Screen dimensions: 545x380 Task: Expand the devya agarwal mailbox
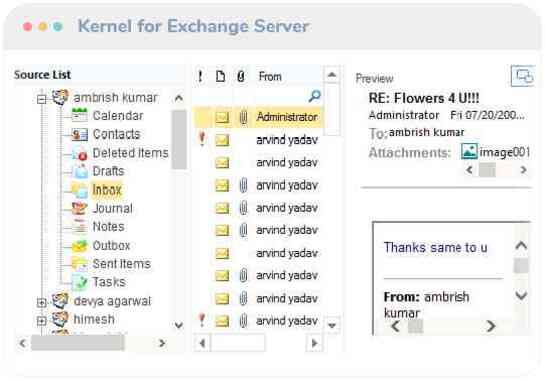41,302
